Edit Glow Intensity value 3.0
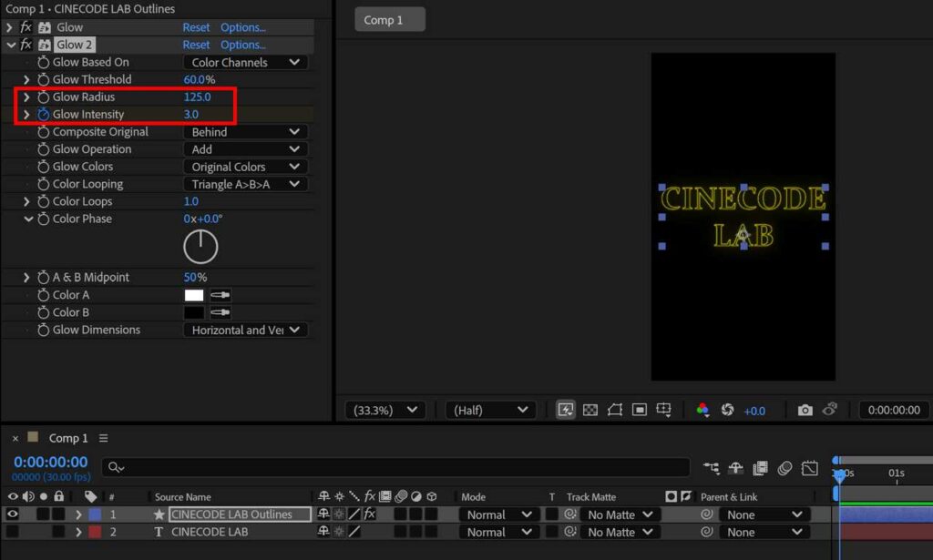933x560 pixels. click(191, 114)
